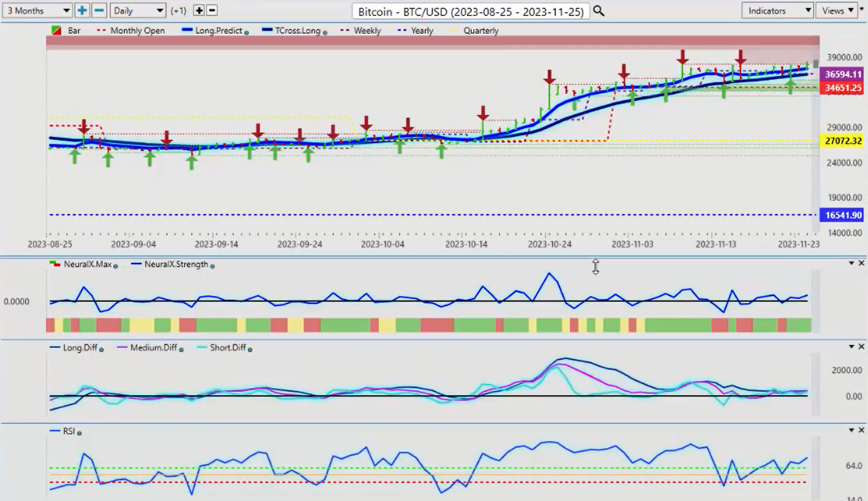Click the red 34651.25 price label
The width and height of the screenshot is (868, 501).
(x=843, y=88)
